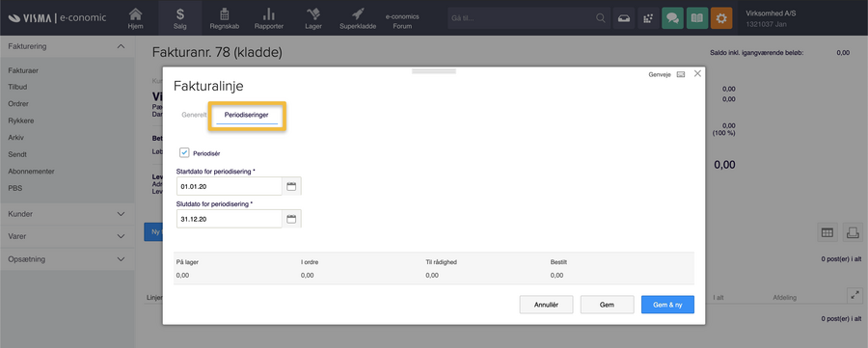Open Arkiv in the sidebar
This screenshot has width=868, height=348.
(16, 137)
